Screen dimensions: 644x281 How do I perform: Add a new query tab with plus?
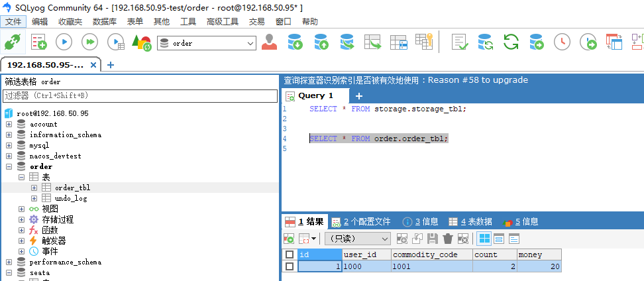[x=358, y=96]
